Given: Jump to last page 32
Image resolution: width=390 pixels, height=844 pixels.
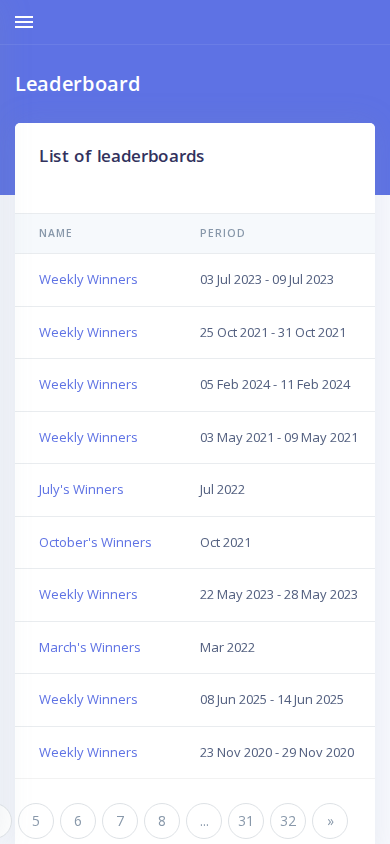Looking at the screenshot, I should click(288, 821).
